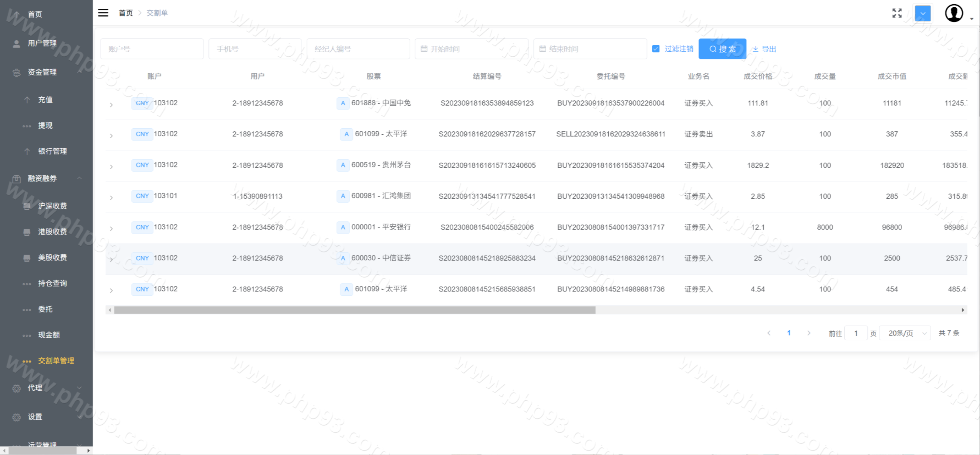Click the 账户号 input field
The width and height of the screenshot is (980, 455).
152,49
